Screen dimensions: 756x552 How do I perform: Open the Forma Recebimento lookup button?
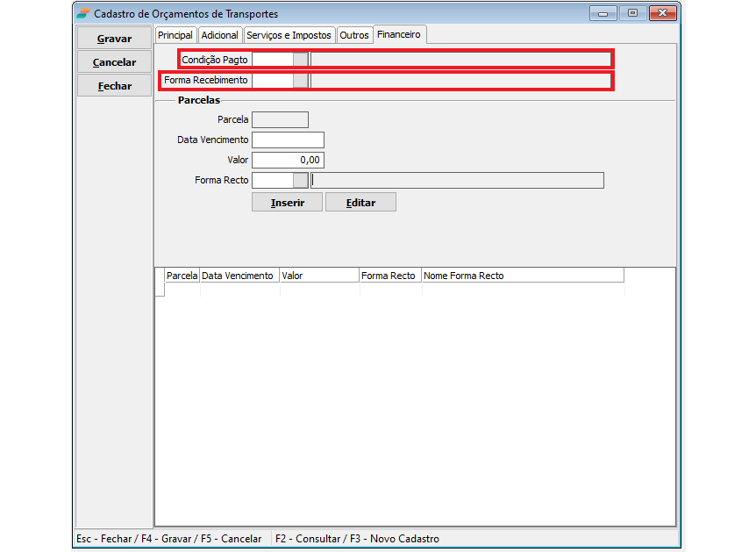tap(301, 81)
